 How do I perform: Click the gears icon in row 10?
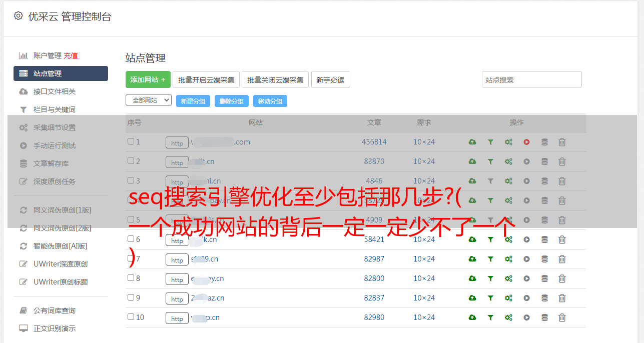(x=508, y=317)
